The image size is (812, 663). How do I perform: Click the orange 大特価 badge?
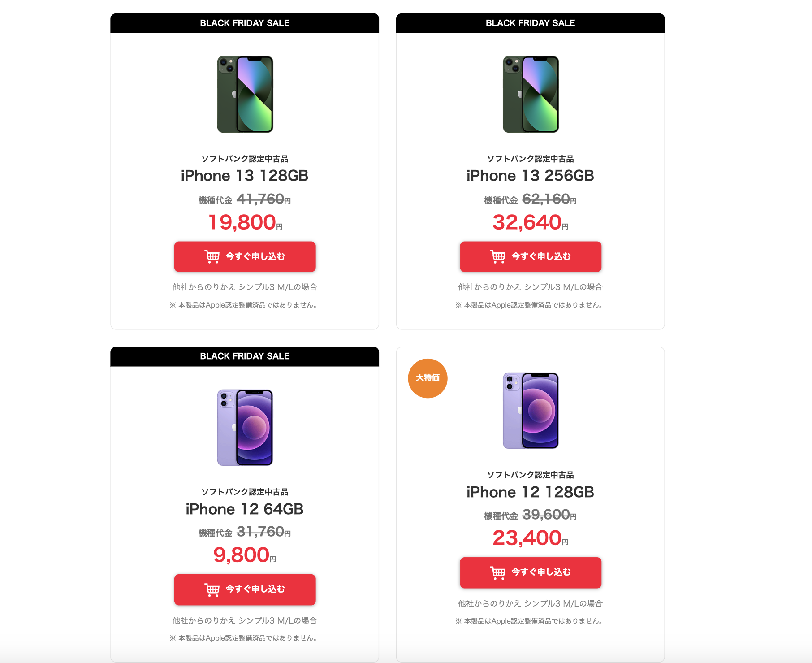[x=428, y=378]
